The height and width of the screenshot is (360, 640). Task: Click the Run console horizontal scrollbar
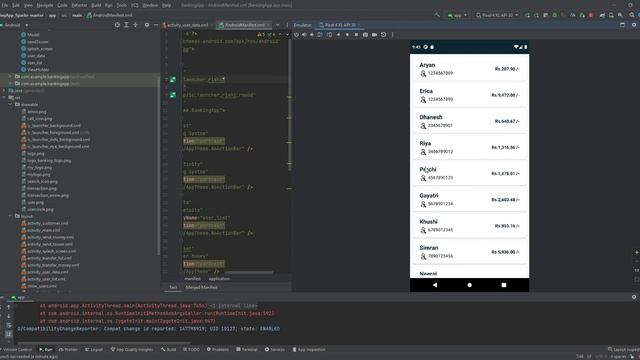click(x=104, y=343)
